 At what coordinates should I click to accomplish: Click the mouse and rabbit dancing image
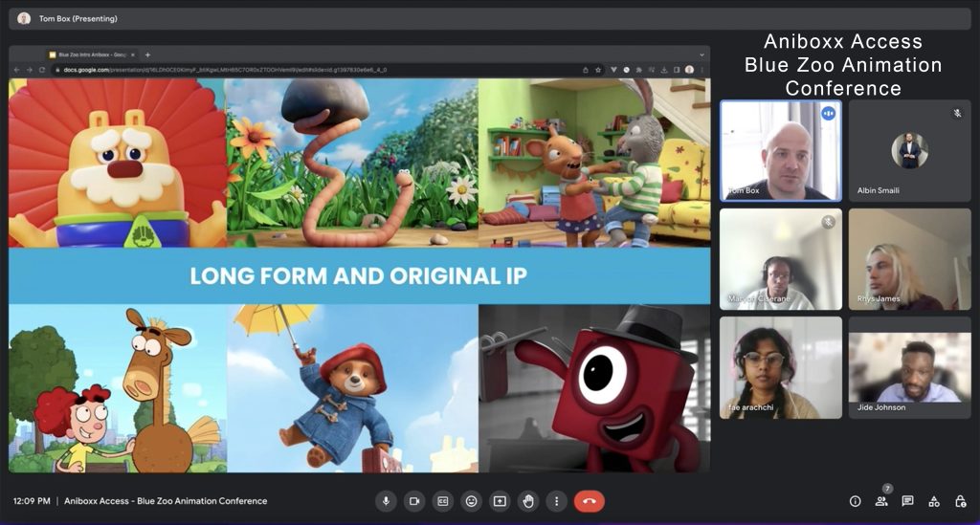click(594, 163)
